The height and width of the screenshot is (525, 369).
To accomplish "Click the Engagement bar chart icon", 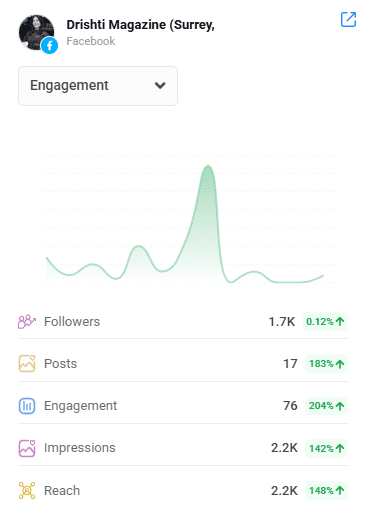I will (27, 406).
